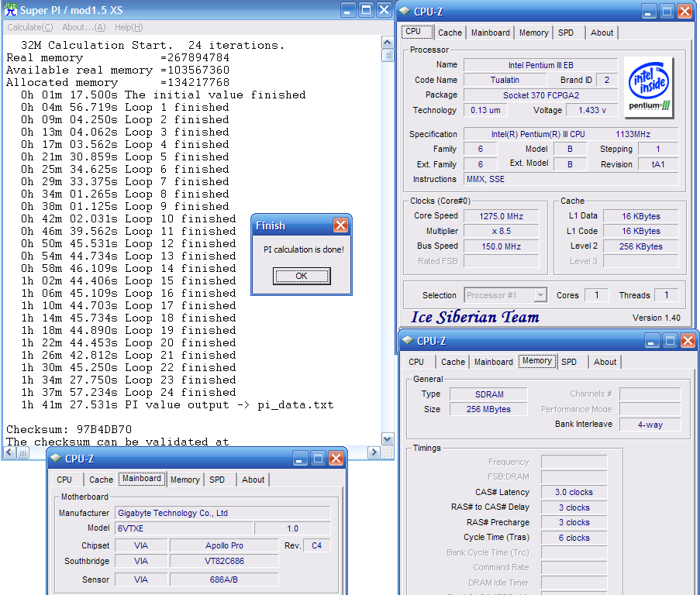Click the Multiplier x 8.5 value
The image size is (700, 595).
coord(501,231)
